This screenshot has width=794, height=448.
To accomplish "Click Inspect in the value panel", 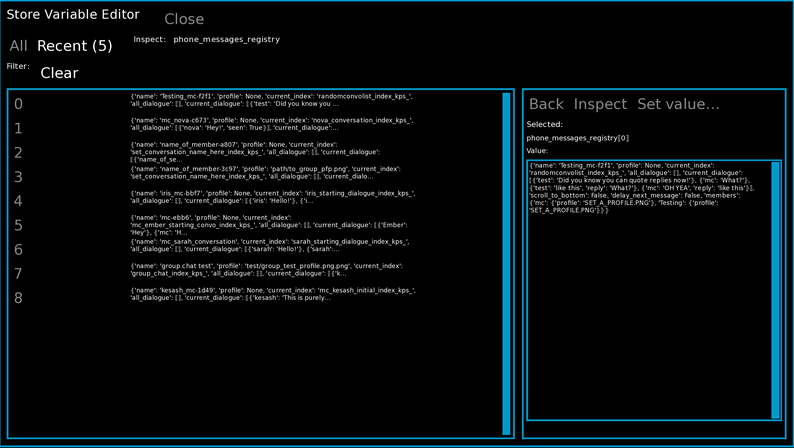I will 600,104.
